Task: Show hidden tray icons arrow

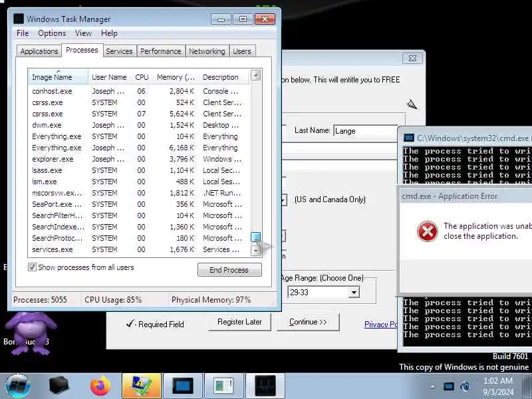Action: [x=433, y=386]
